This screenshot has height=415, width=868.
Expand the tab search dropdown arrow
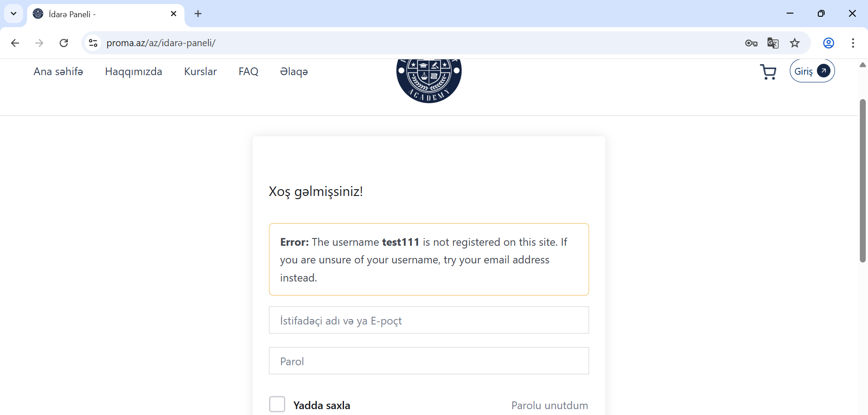(x=14, y=14)
